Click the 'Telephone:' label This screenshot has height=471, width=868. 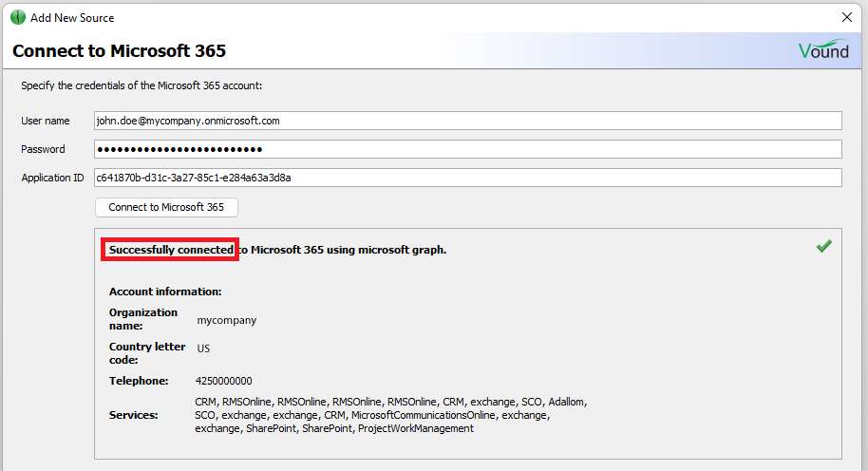click(139, 381)
